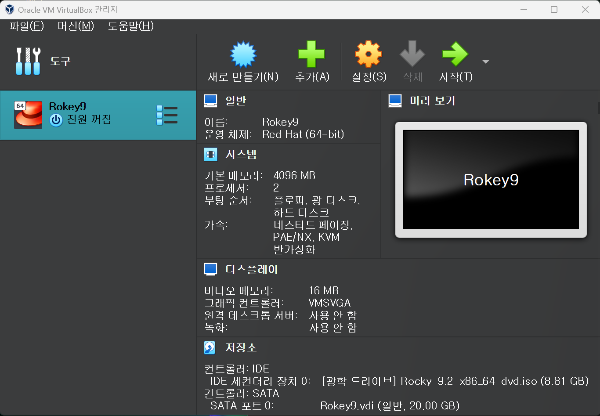Open the Display (디스플레이) section header link
This screenshot has width=600, height=416.
tap(251, 269)
